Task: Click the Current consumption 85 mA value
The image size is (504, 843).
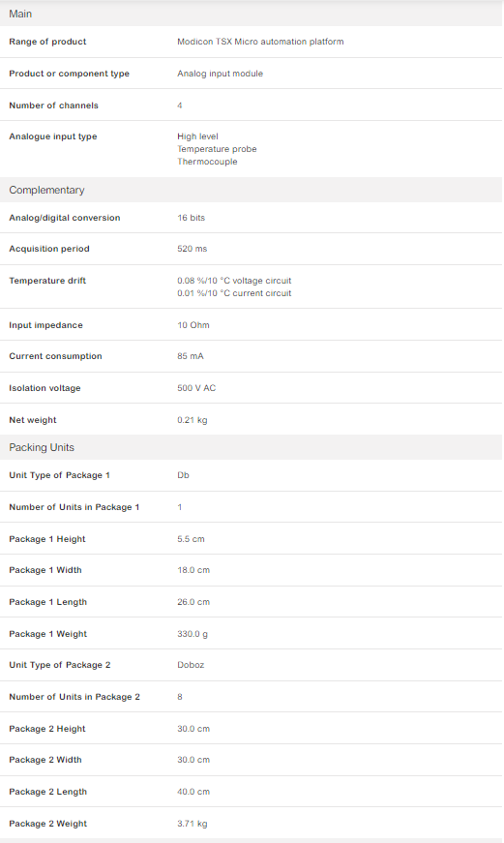Action: [191, 356]
